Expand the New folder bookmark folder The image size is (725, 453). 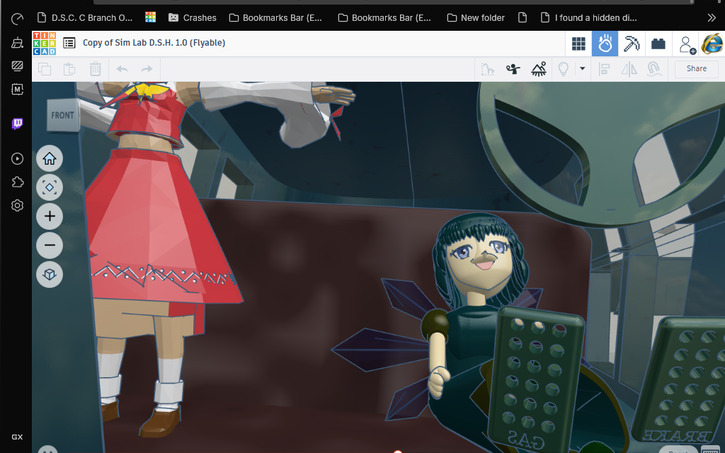pos(475,18)
